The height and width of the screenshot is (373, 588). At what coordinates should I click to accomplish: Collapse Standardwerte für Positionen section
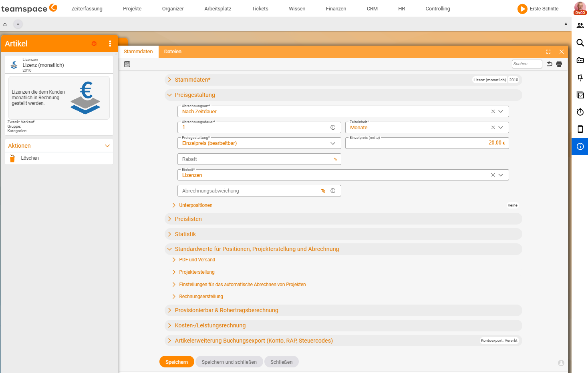(x=343, y=249)
